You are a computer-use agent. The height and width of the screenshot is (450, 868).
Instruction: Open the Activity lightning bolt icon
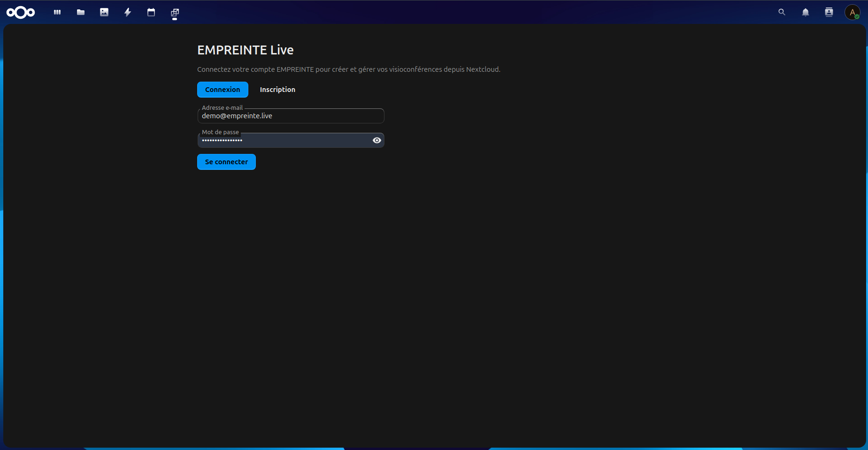click(x=128, y=12)
